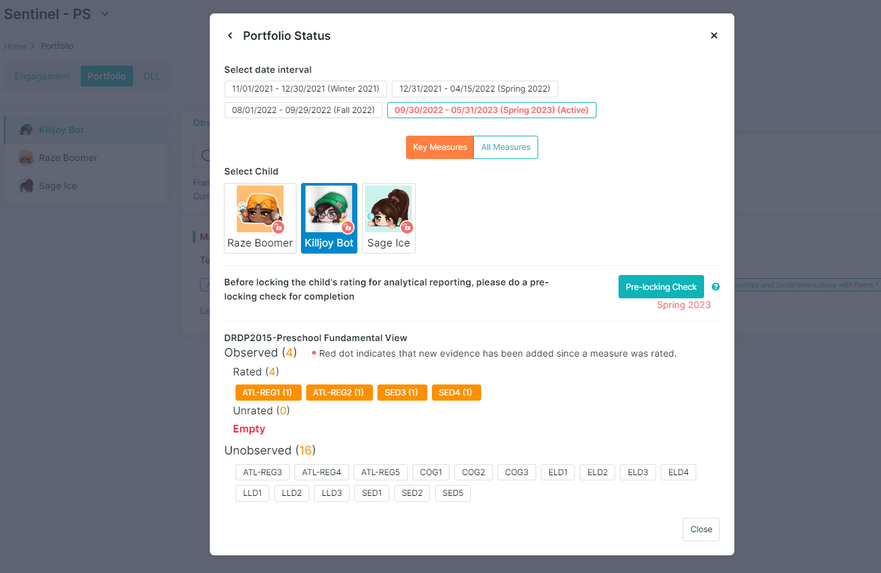Click unobserved measure COG2 tag
This screenshot has width=881, height=573.
(x=473, y=472)
